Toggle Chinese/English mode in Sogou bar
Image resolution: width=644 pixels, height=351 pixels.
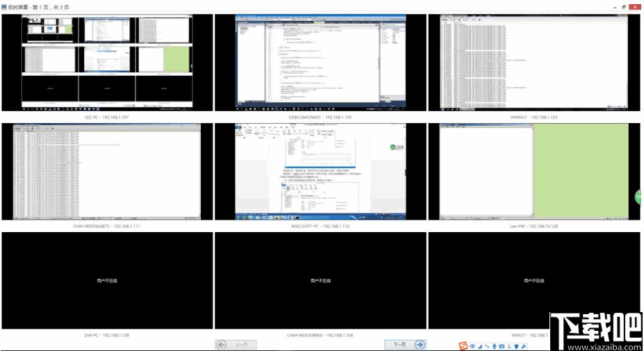(x=472, y=346)
